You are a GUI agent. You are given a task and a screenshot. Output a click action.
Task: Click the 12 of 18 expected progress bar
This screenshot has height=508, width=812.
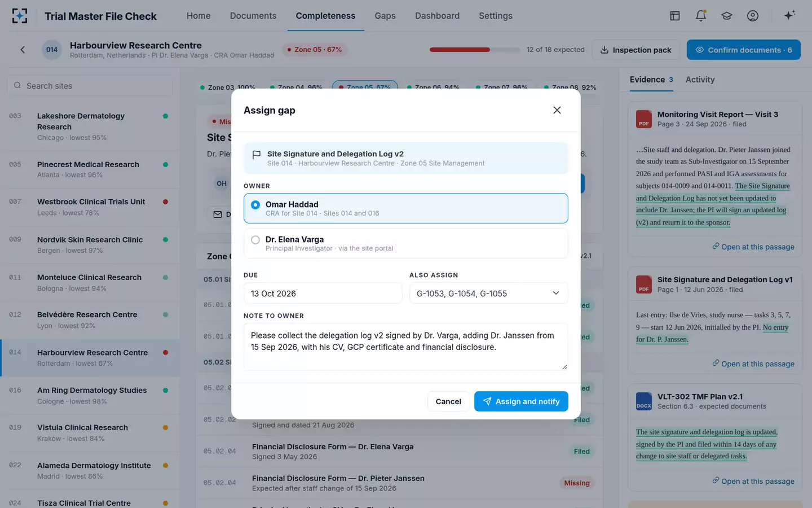click(474, 50)
